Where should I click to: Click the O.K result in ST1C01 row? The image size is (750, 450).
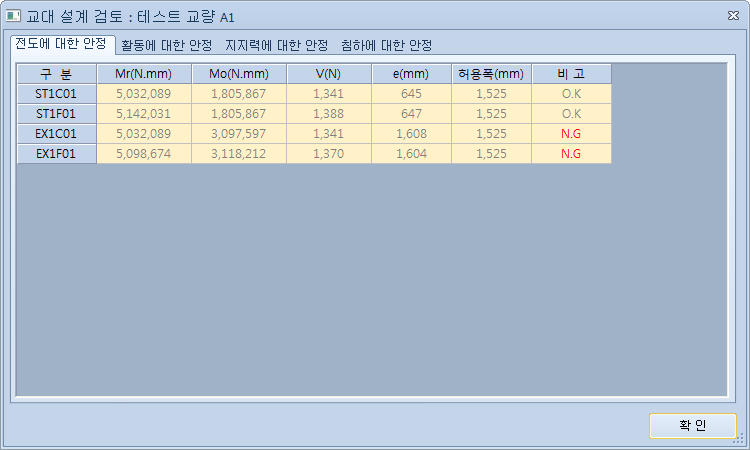pos(571,94)
